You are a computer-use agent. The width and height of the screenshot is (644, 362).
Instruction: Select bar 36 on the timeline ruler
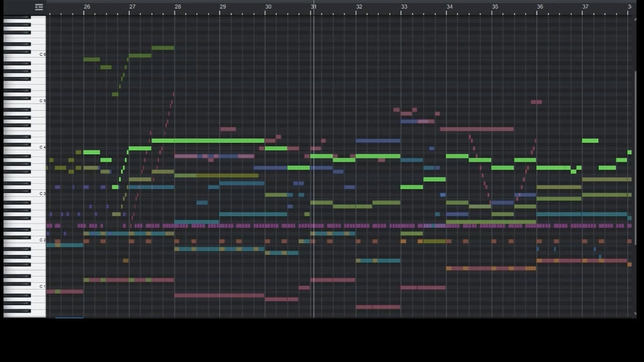(540, 7)
